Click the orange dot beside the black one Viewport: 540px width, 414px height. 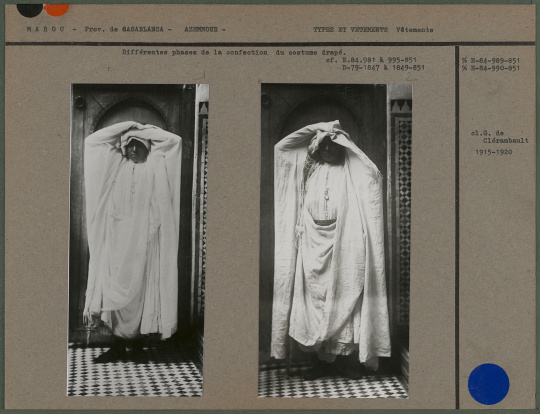pyautogui.click(x=56, y=10)
